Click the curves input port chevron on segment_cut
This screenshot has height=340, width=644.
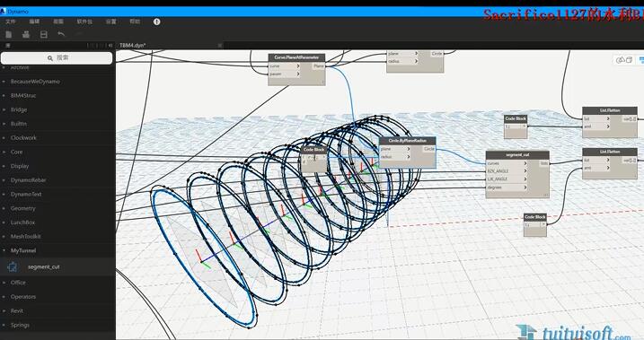tap(525, 163)
